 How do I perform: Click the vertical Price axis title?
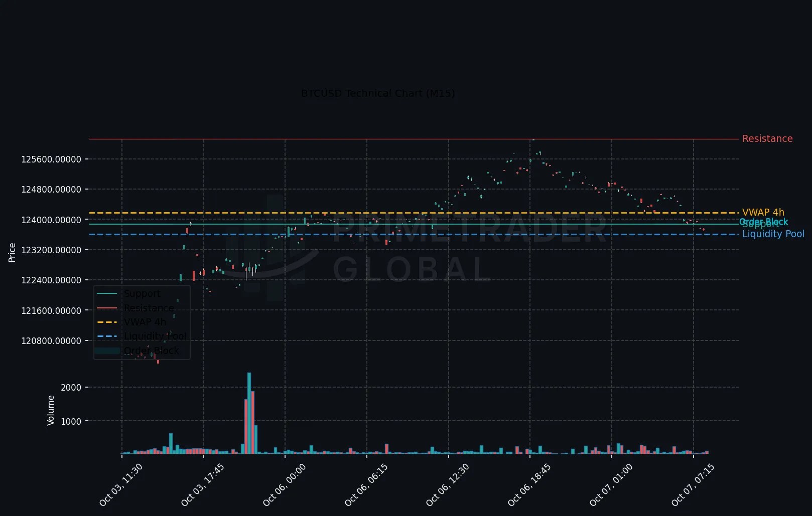click(12, 253)
